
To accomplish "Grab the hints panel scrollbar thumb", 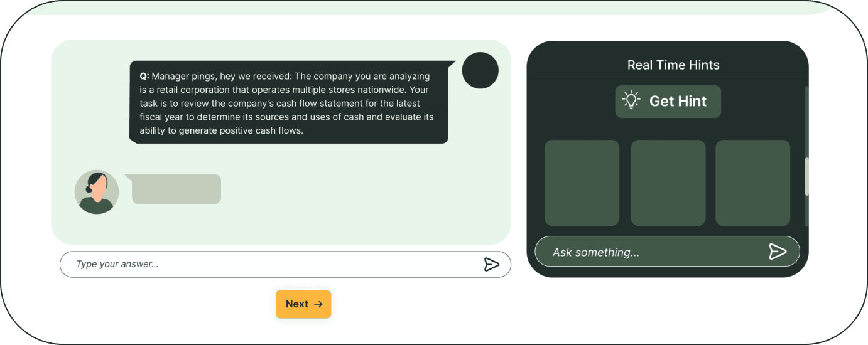I will pyautogui.click(x=807, y=177).
